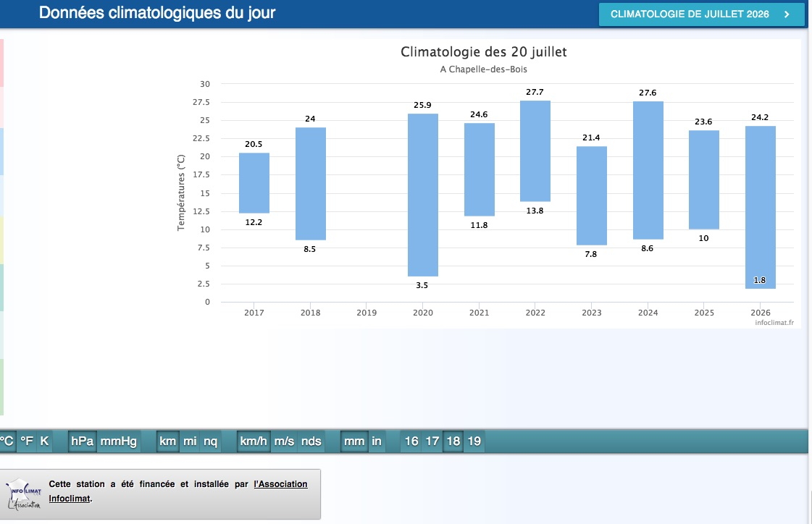Select mmHg pressure unit
The image size is (812, 524).
tap(119, 441)
